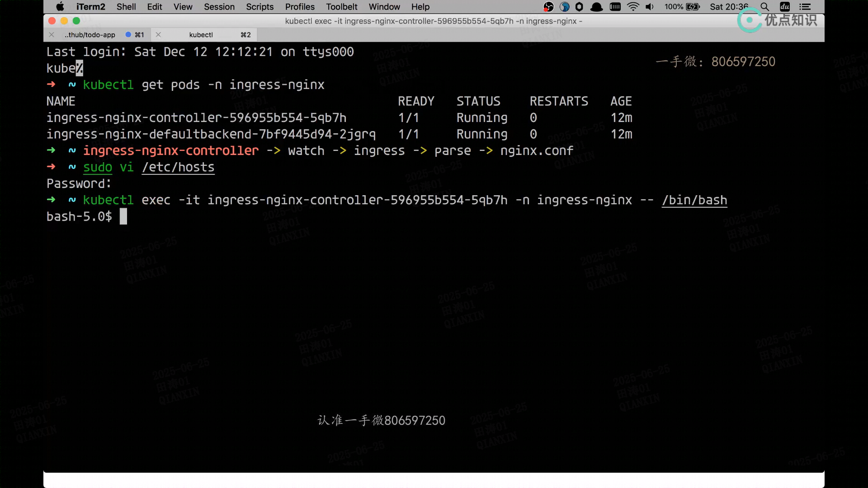The image size is (868, 488).
Task: Open the Notification Center list icon
Action: (x=805, y=7)
